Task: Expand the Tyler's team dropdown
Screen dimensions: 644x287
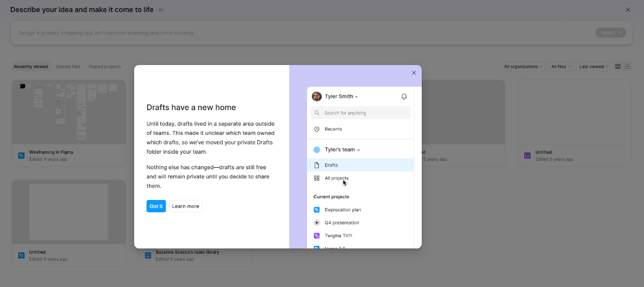Action: click(342, 150)
